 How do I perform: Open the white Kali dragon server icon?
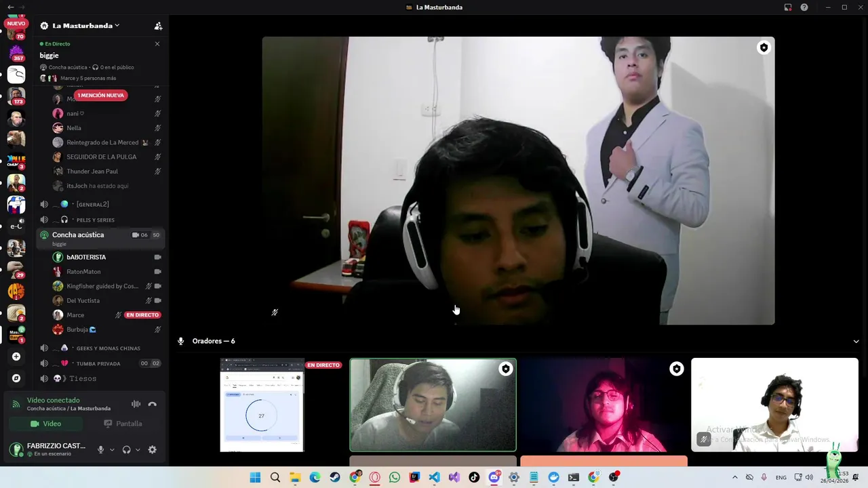16,75
